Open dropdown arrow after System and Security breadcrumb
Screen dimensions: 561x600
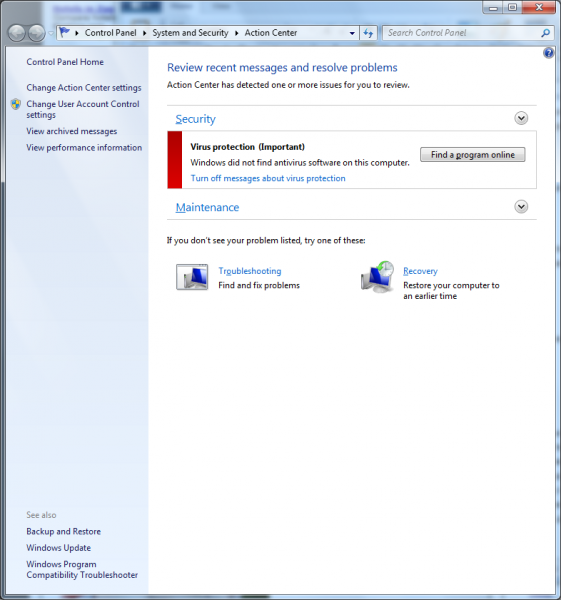tap(236, 33)
